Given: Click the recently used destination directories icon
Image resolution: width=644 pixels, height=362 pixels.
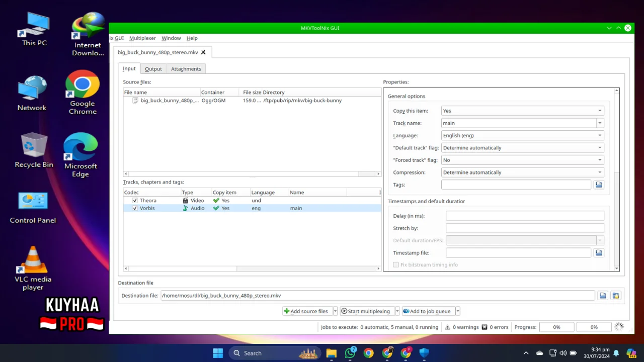Looking at the screenshot, I should click(x=616, y=296).
